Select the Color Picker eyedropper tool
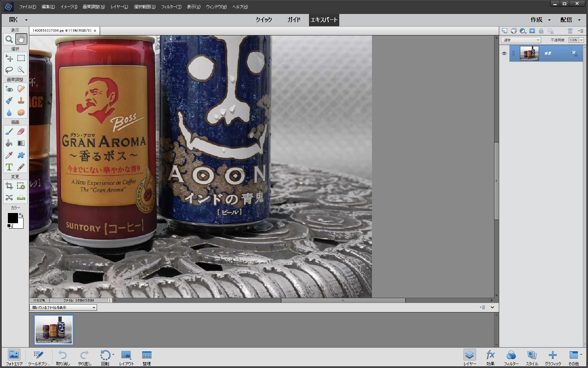Viewport: 588px width, 368px height. (9, 155)
